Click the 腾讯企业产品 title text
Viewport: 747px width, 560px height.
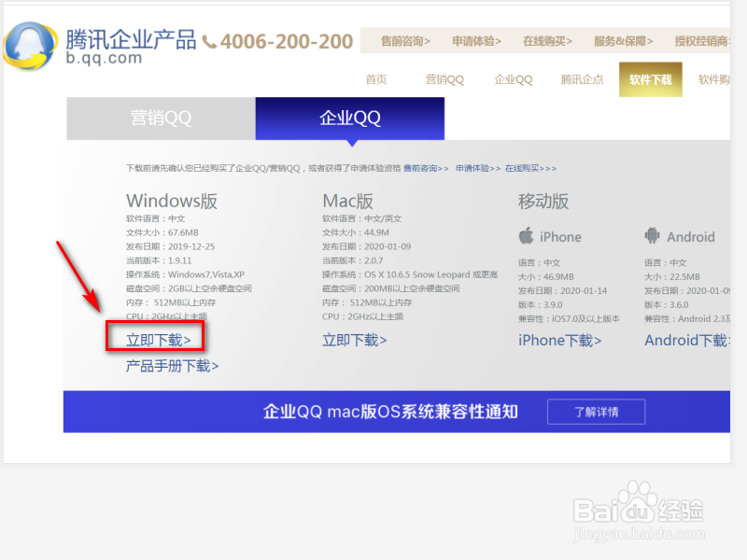131,39
